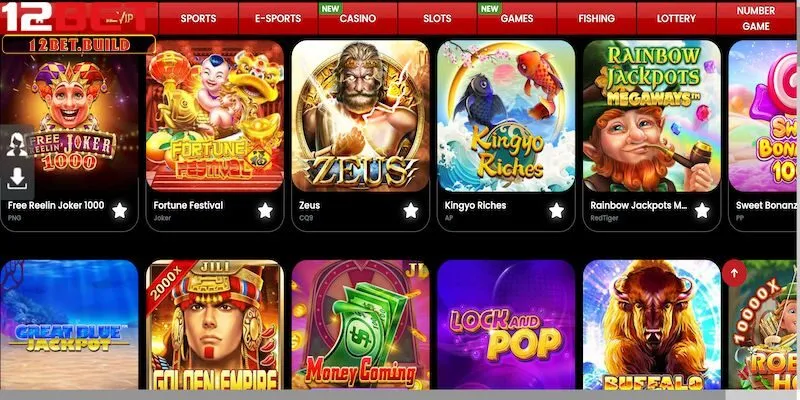Toggle the Fortune Festival favorite star
This screenshot has height=400, width=800.
[265, 210]
